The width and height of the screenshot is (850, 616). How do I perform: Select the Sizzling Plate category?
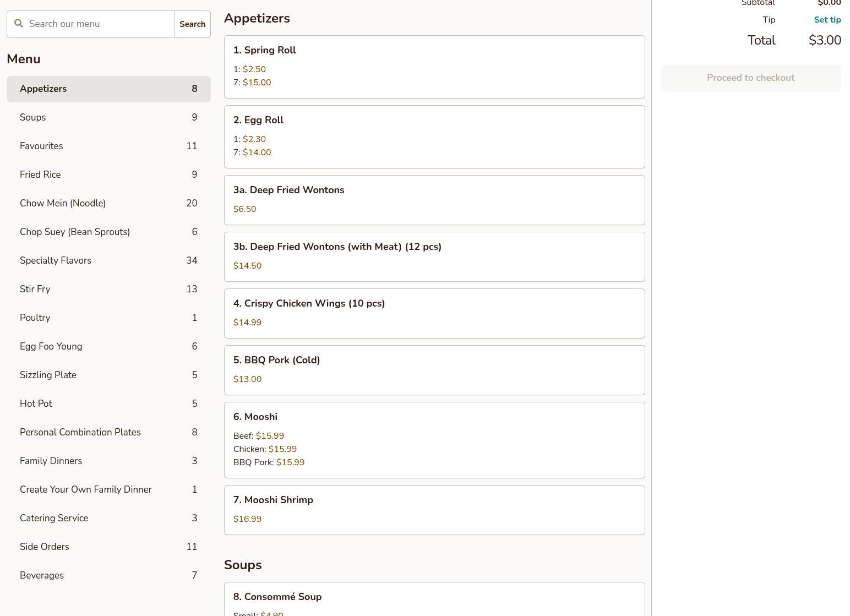(x=108, y=375)
